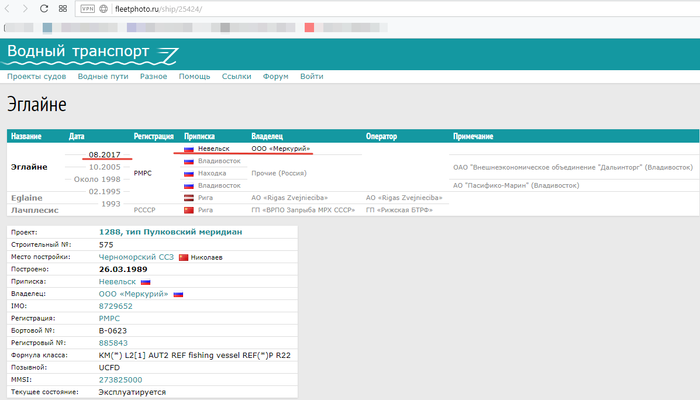Click the Войти login link
Image resolution: width=700 pixels, height=400 pixels.
coord(311,76)
